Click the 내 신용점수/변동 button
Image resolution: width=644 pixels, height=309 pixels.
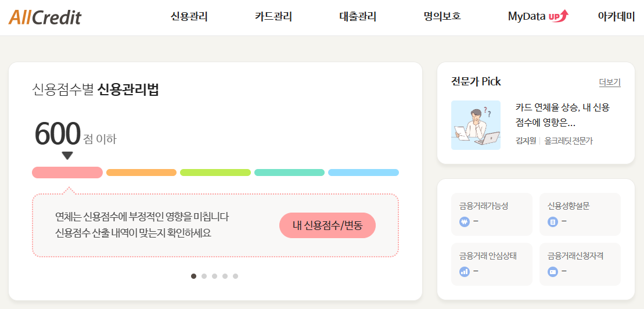coord(328,225)
